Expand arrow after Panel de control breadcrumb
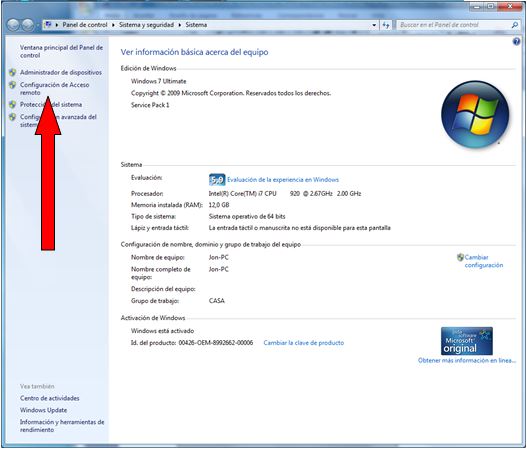Screen dimensions: 527x449 113,25
